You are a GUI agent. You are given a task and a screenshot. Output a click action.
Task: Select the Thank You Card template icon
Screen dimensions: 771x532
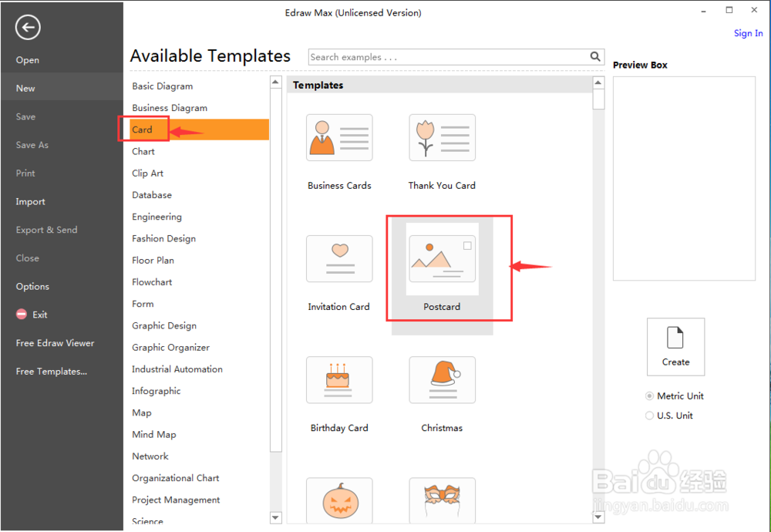[x=442, y=138]
